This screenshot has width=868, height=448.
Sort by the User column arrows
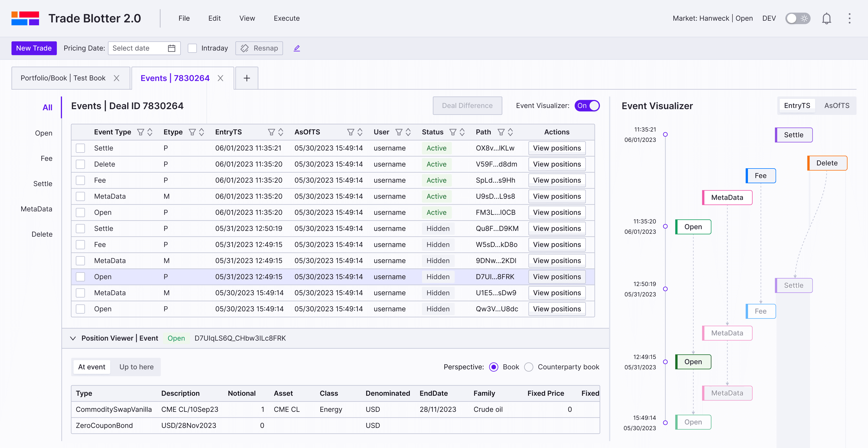(408, 132)
